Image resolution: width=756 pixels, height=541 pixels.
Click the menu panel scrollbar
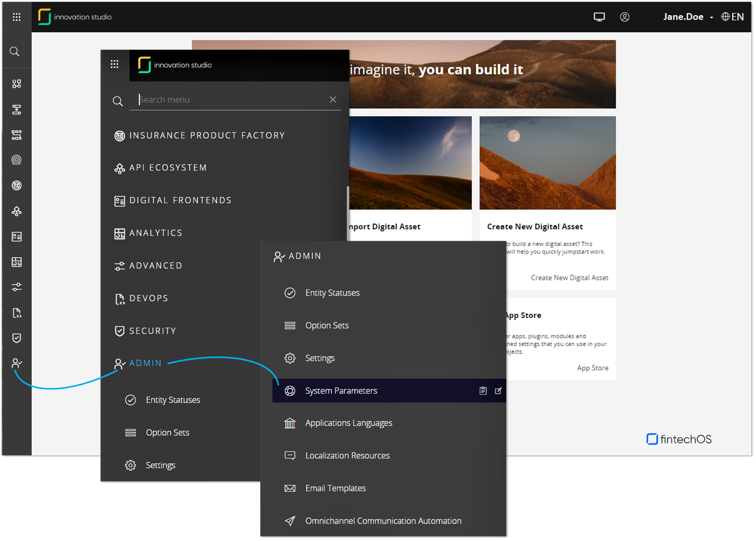coord(348,199)
